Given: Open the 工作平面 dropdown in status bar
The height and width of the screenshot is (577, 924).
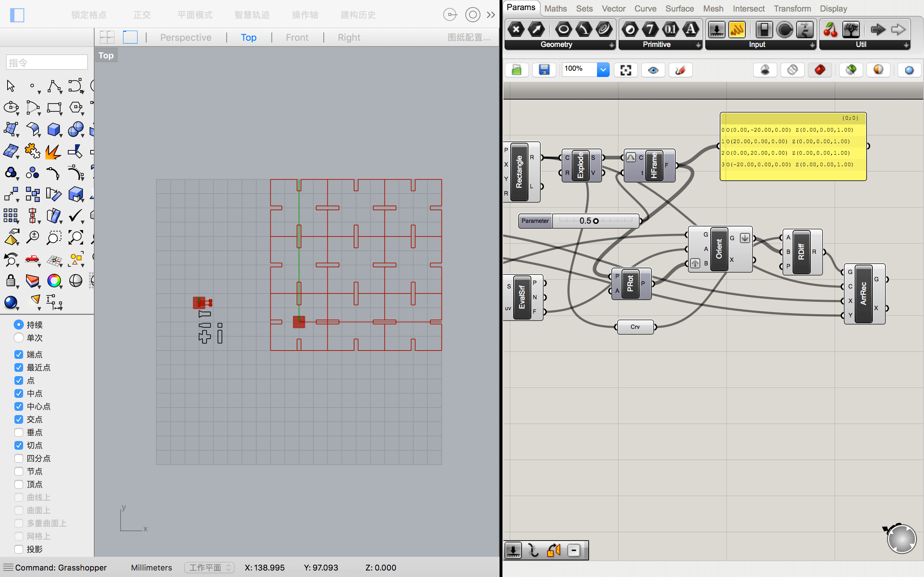Looking at the screenshot, I should coord(209,568).
